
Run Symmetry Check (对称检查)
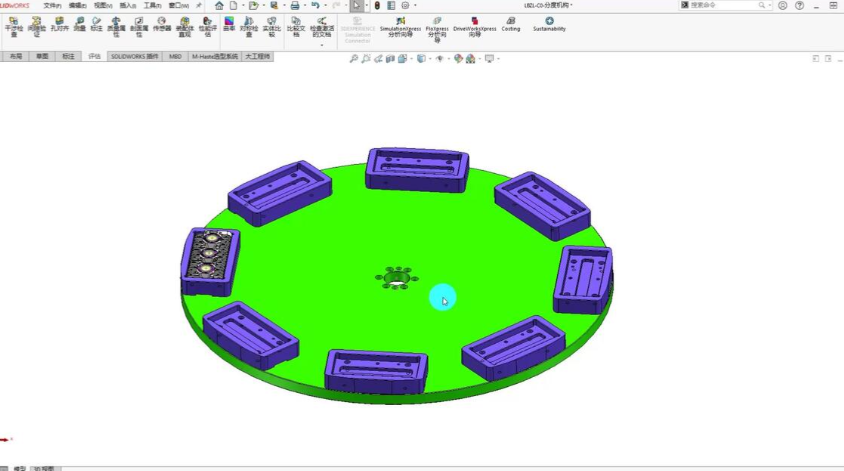coord(249,26)
